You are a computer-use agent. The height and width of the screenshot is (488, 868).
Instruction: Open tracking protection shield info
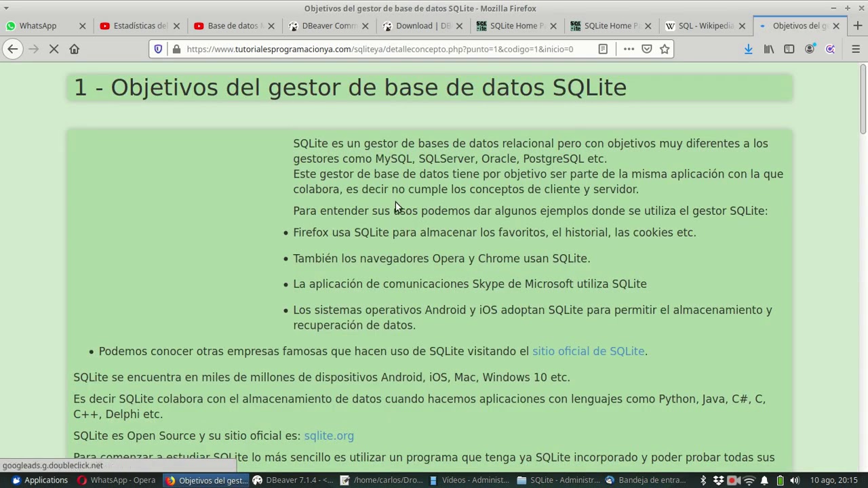pyautogui.click(x=158, y=49)
